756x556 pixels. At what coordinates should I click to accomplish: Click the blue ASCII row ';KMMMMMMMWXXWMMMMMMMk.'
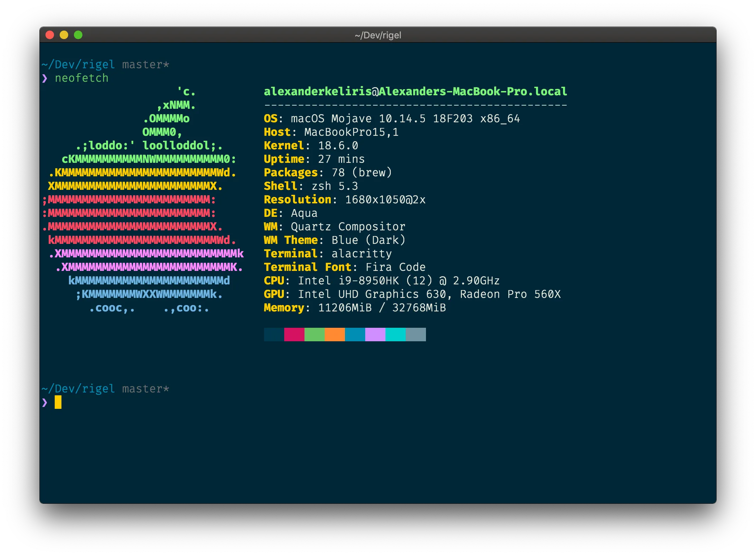tap(149, 294)
